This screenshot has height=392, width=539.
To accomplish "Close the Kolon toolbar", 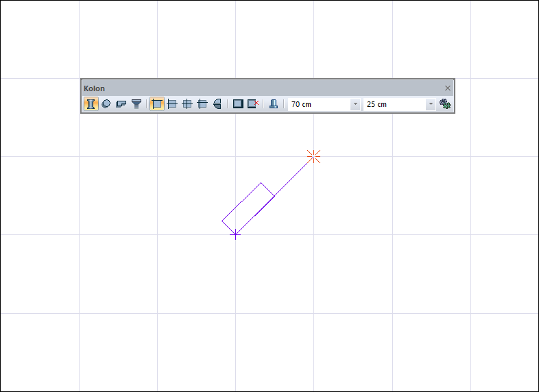I will click(x=448, y=88).
